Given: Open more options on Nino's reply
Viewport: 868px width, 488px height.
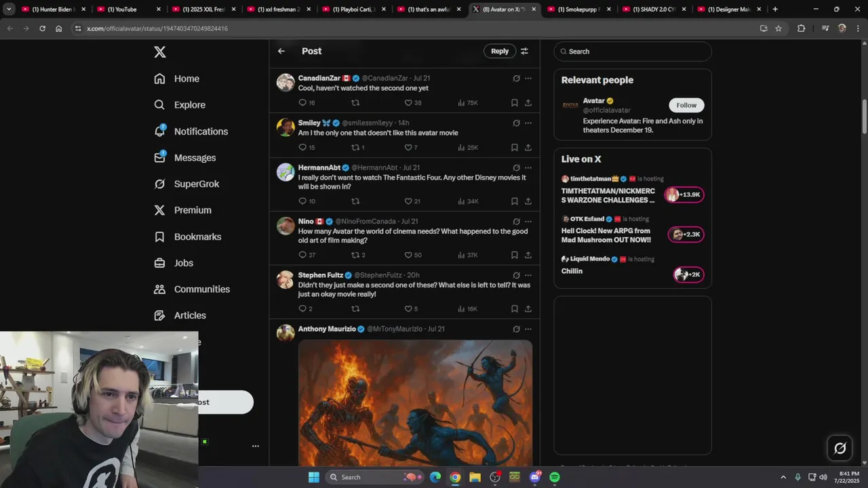Looking at the screenshot, I should [528, 222].
